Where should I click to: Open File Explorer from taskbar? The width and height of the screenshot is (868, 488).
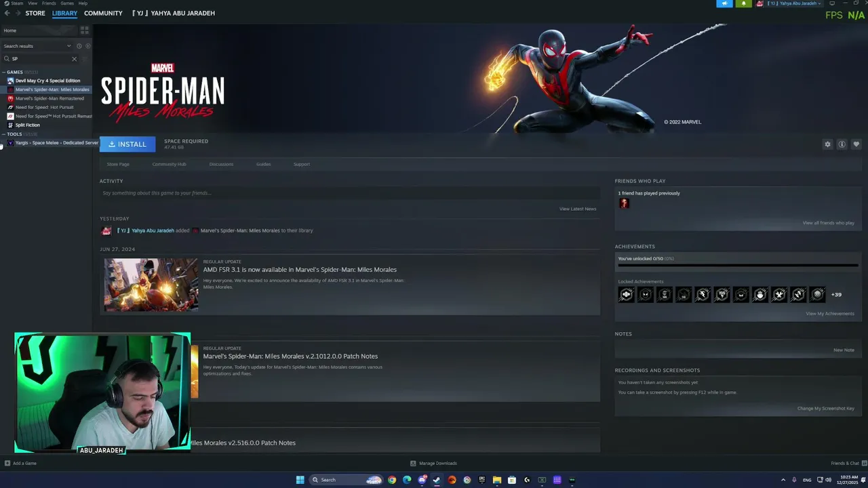497,480
